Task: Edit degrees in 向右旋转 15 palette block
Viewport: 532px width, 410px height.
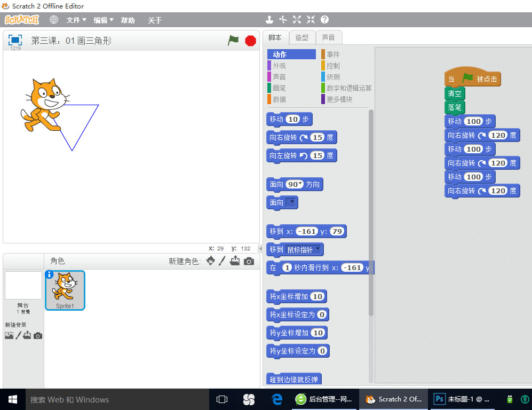Action: tap(317, 137)
